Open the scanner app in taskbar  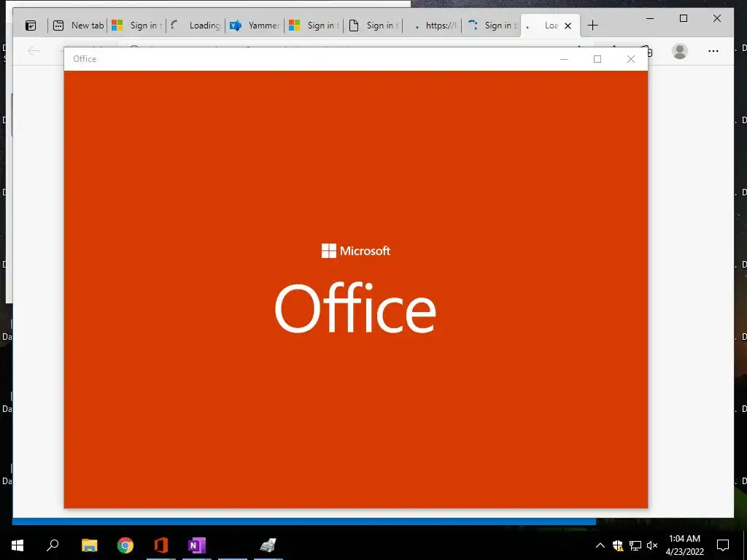[268, 545]
